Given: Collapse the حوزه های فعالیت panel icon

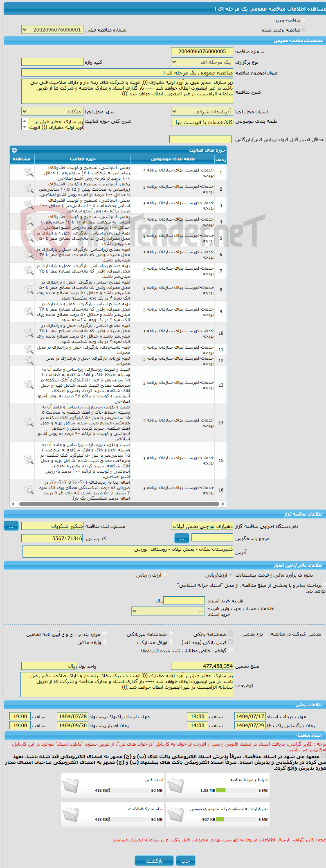Looking at the screenshot, I should (x=14, y=150).
